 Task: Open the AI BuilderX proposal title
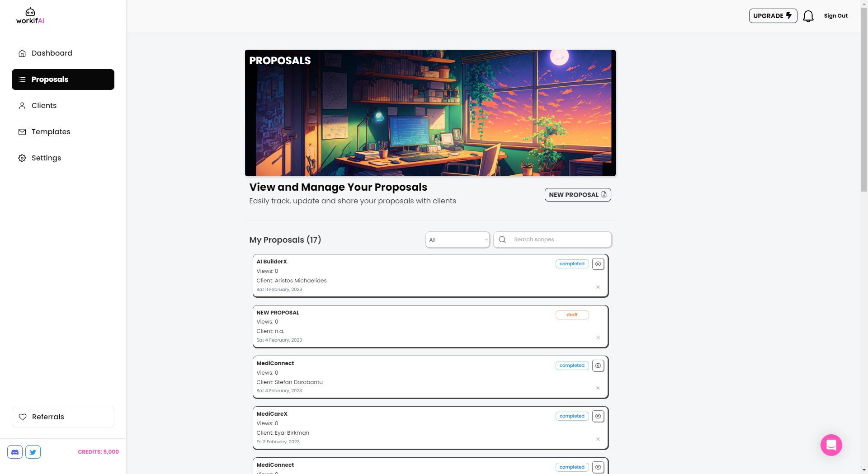[x=272, y=262]
